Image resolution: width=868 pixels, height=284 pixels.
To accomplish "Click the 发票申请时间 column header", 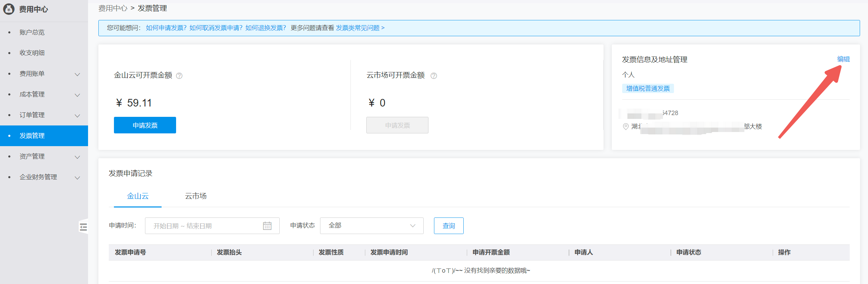I will point(389,253).
